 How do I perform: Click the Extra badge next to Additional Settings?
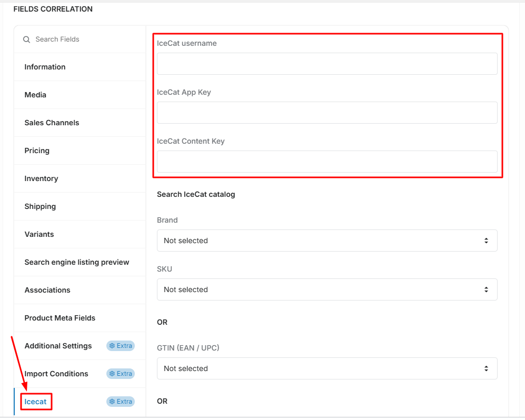[x=121, y=346]
